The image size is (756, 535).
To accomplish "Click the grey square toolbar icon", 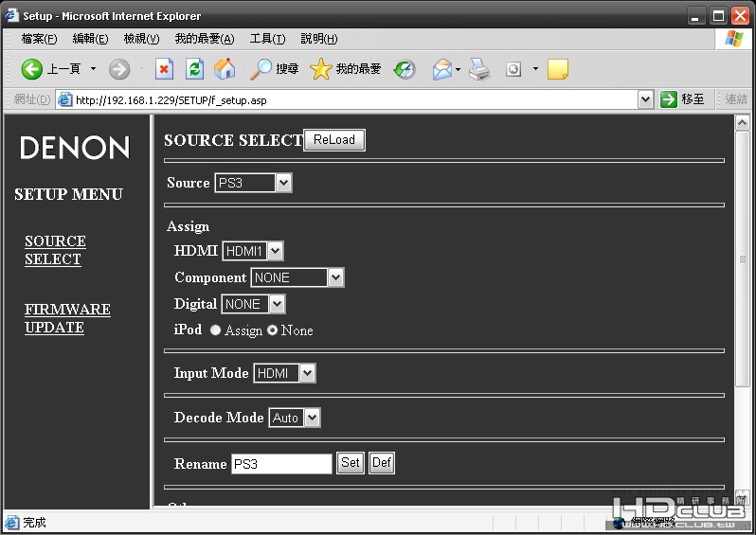I will 513,69.
